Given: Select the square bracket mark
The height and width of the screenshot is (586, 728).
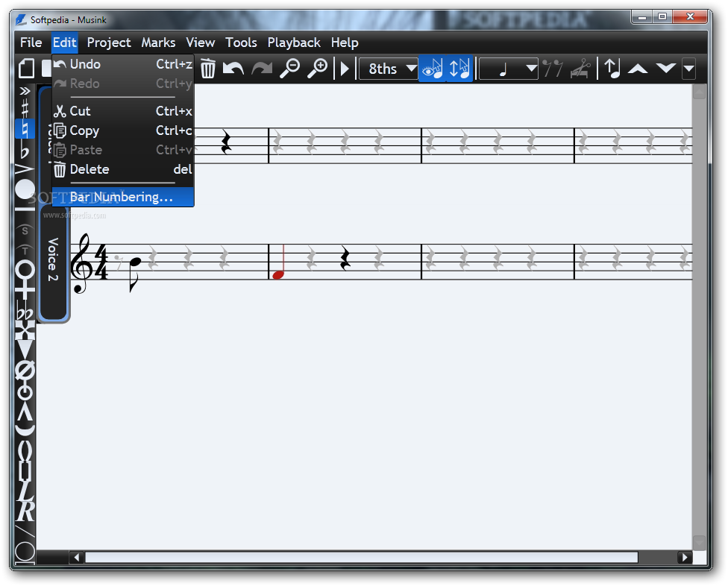Looking at the screenshot, I should pos(25,471).
